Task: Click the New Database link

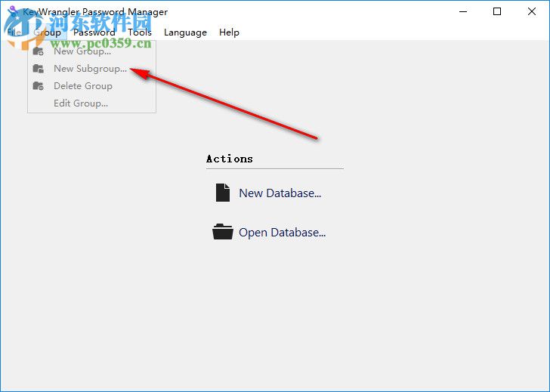Action: [280, 193]
